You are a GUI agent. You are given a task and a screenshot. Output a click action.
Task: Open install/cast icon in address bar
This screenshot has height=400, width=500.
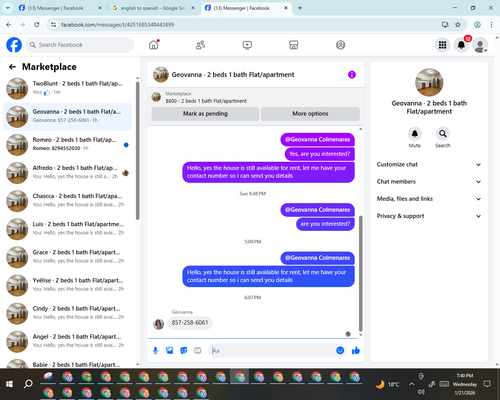pyautogui.click(x=445, y=25)
